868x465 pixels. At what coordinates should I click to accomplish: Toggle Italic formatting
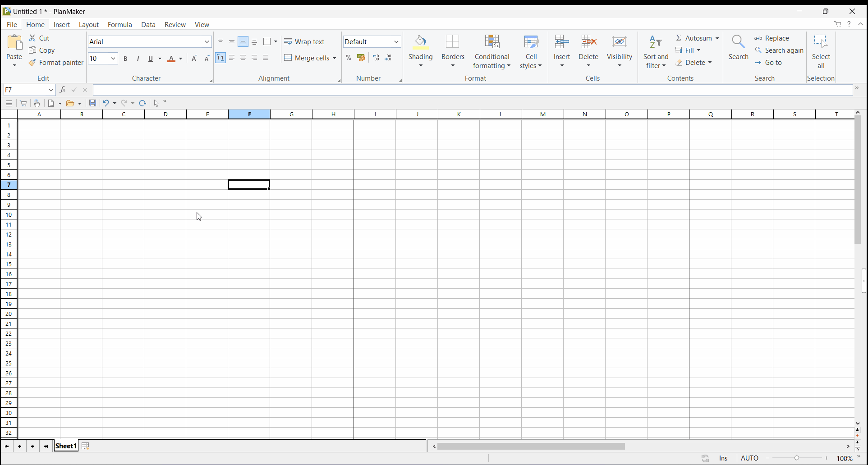(138, 59)
